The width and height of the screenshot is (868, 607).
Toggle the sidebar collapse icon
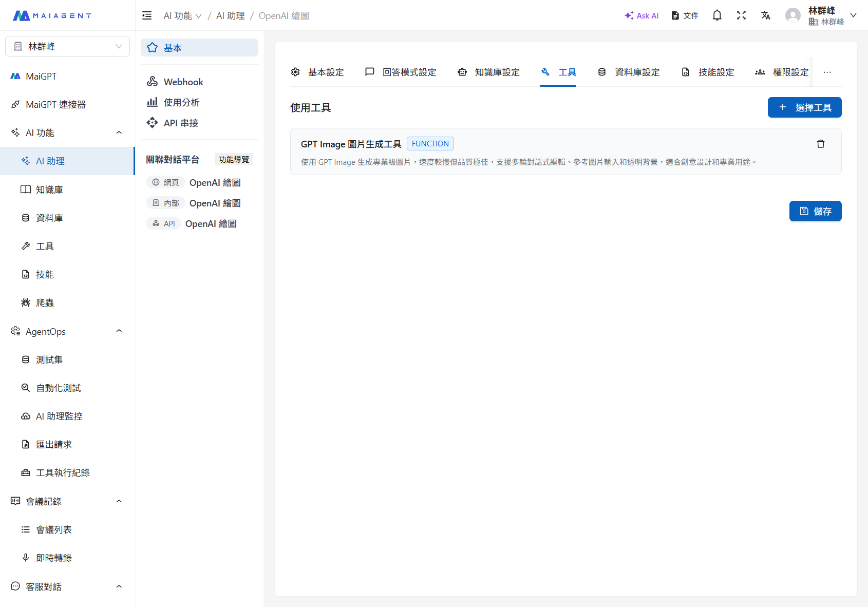[146, 15]
